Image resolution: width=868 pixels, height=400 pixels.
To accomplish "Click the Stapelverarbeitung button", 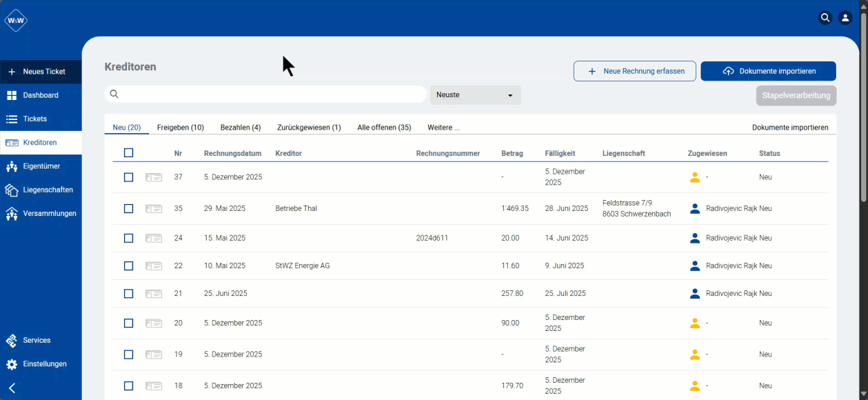I will [x=796, y=95].
